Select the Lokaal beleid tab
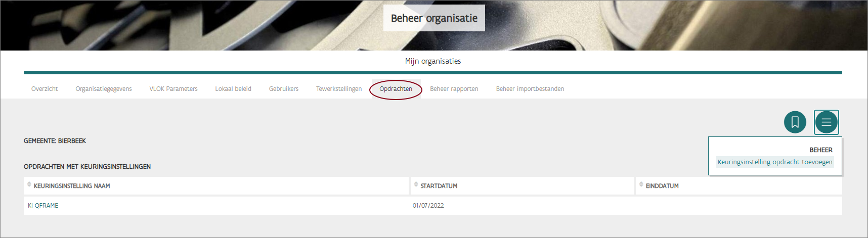This screenshot has height=238, width=868. pyautogui.click(x=233, y=89)
